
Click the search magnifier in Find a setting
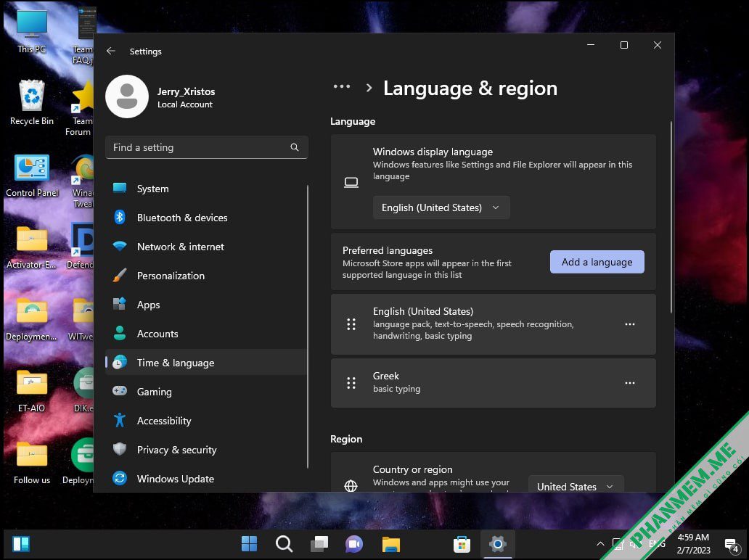point(295,147)
